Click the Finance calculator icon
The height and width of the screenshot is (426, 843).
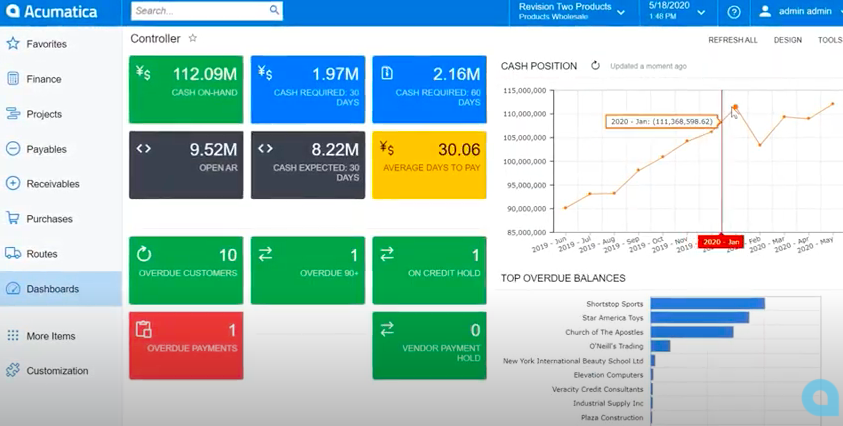tap(13, 79)
